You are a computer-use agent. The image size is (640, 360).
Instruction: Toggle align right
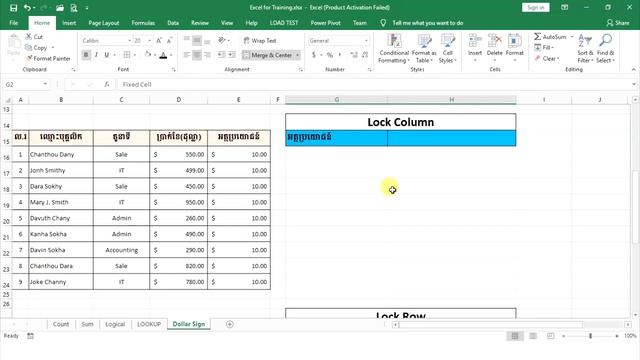[207, 55]
